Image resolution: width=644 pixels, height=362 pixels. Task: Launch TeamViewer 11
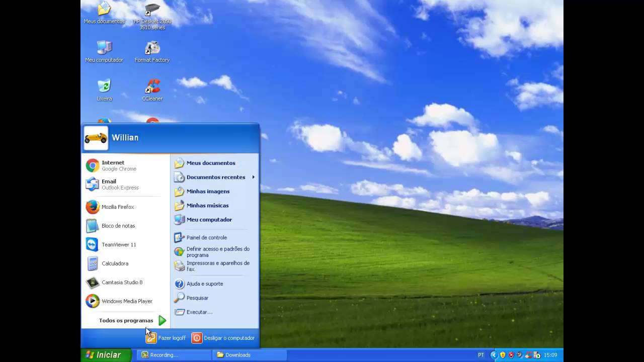[x=126, y=244]
